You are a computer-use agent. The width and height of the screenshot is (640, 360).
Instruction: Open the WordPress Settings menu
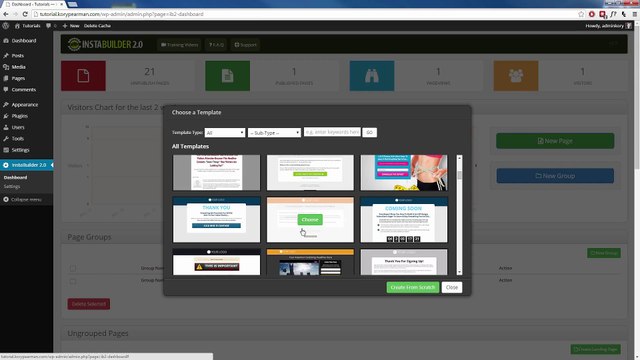pos(20,150)
